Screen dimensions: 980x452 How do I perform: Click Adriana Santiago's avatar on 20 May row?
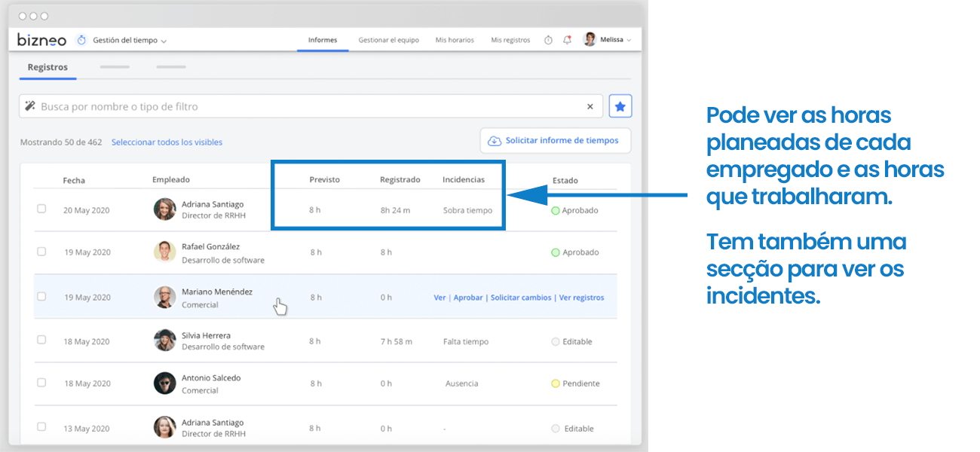[x=164, y=209]
